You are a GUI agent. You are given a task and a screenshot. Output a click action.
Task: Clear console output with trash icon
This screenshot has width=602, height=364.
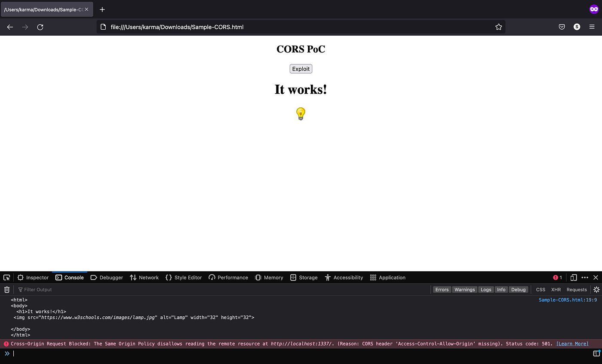point(7,290)
